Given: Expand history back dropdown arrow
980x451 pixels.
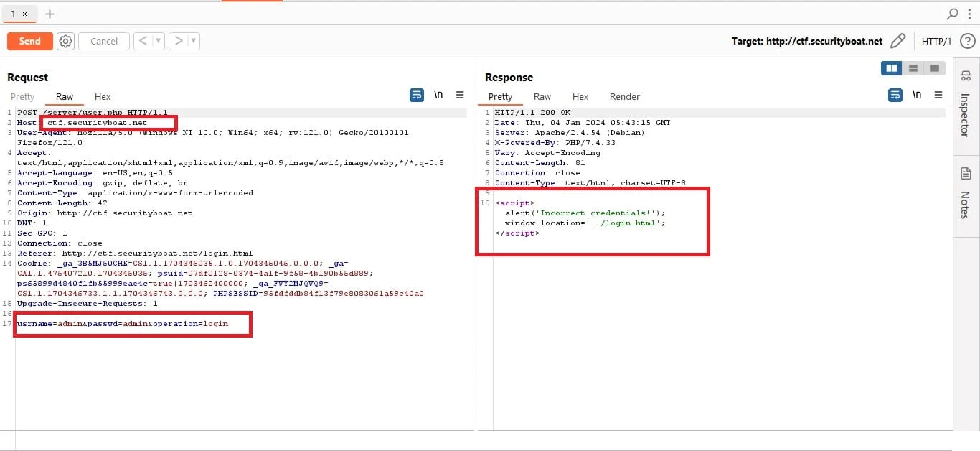Looking at the screenshot, I should pos(159,41).
